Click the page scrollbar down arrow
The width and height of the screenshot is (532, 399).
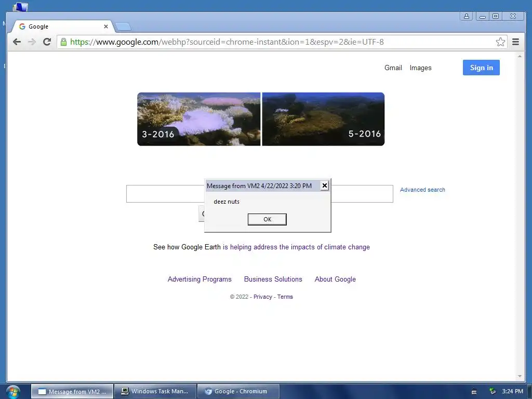click(520, 376)
